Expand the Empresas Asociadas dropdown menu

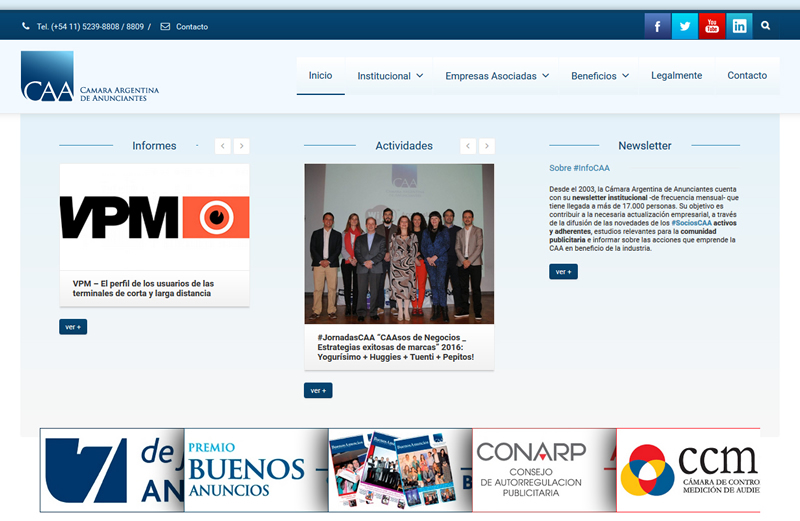point(497,76)
